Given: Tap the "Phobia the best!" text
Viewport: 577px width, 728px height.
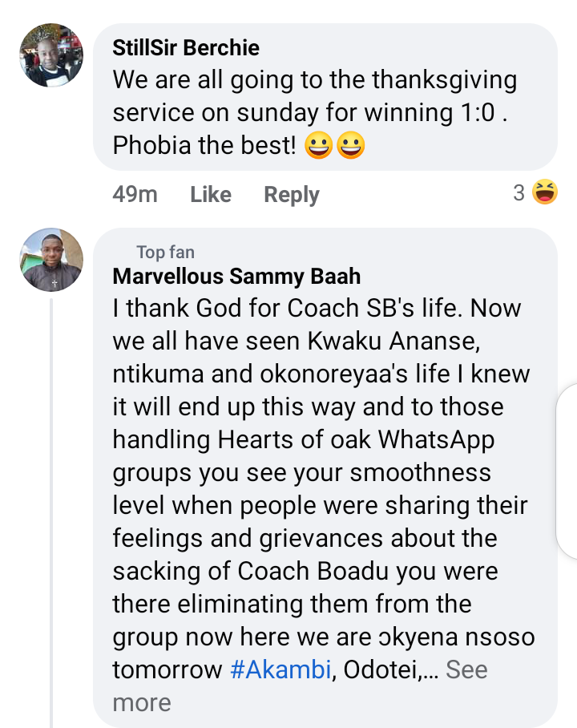Looking at the screenshot, I should point(204,147).
